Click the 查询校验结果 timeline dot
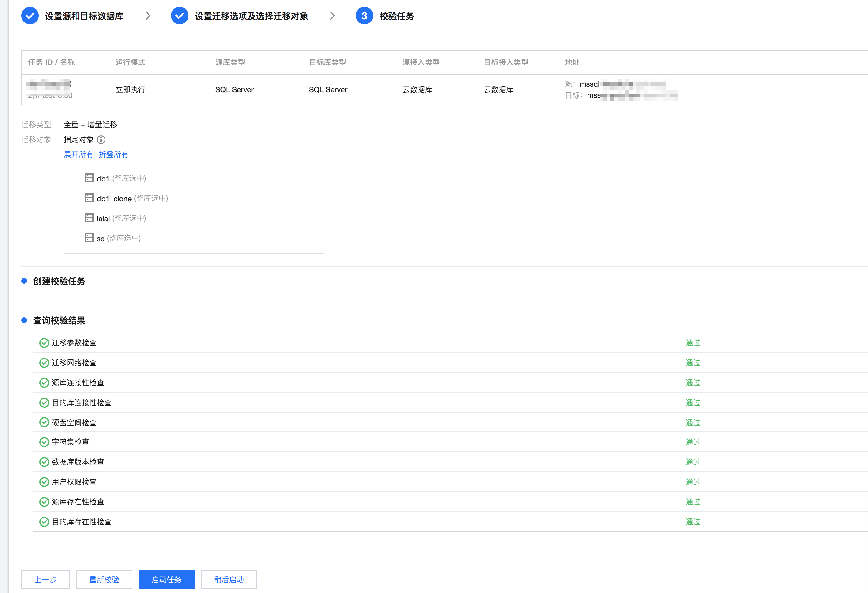 pyautogui.click(x=24, y=320)
